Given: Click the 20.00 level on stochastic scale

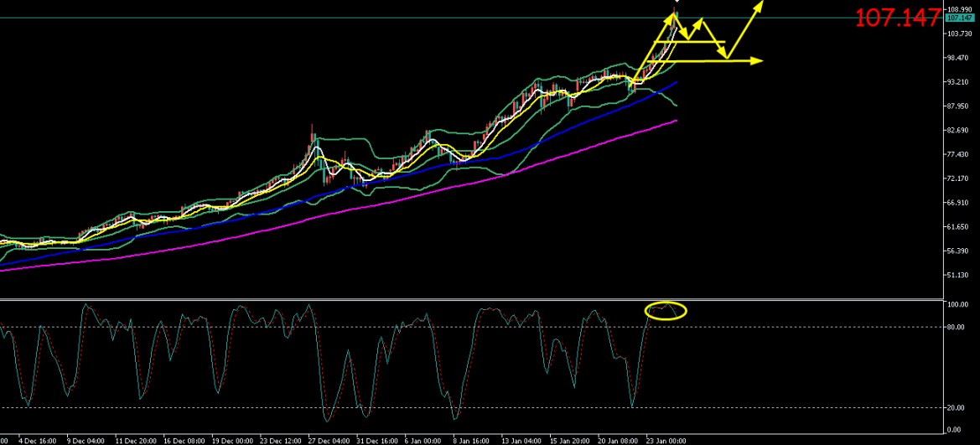Looking at the screenshot, I should click(x=957, y=407).
